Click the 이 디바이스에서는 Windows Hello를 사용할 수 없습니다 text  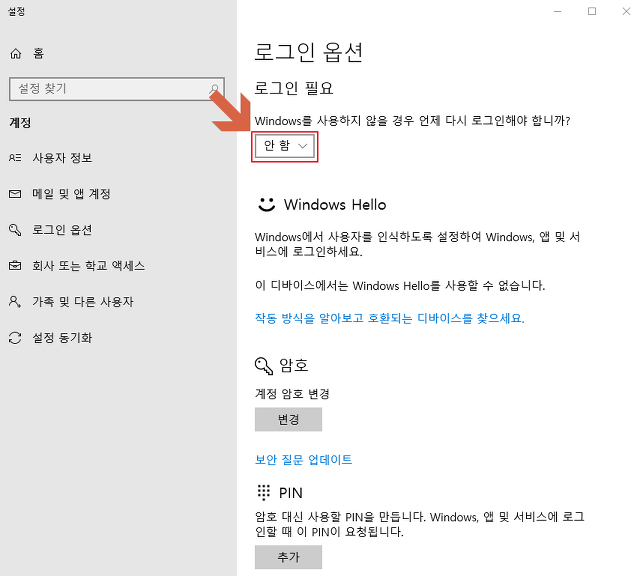[400, 285]
